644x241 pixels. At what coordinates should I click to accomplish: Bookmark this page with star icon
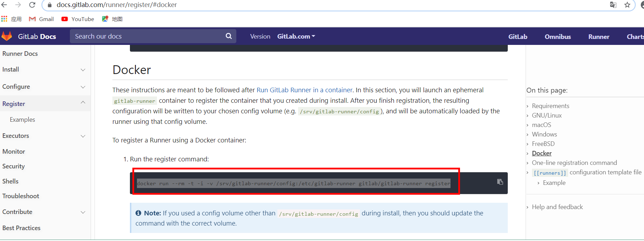click(x=627, y=5)
